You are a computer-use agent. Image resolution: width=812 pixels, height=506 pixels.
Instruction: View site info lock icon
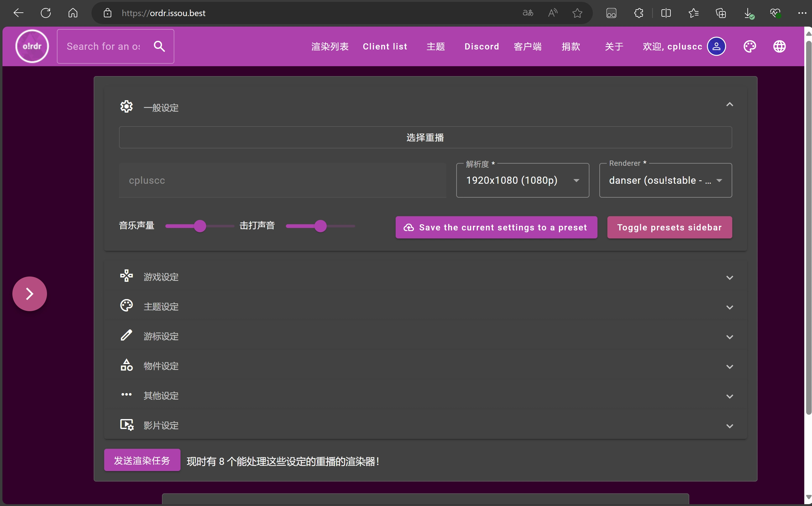pyautogui.click(x=107, y=13)
